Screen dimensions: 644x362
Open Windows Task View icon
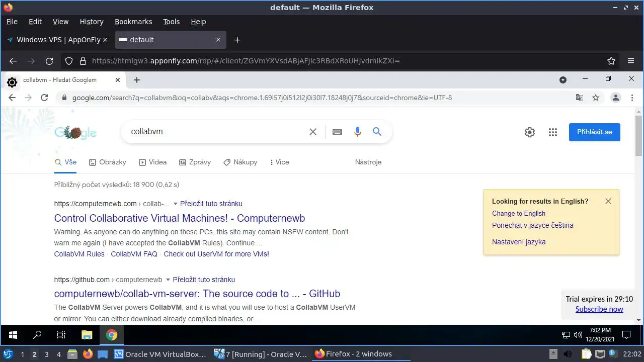(61, 335)
